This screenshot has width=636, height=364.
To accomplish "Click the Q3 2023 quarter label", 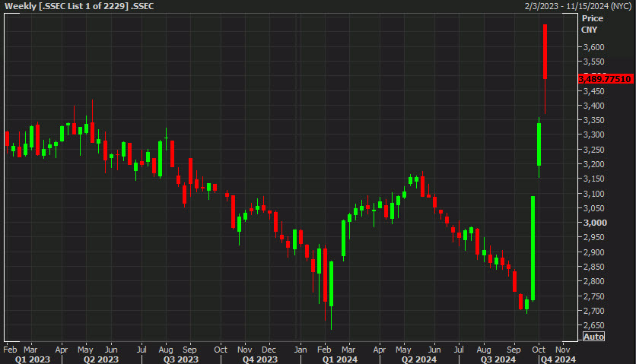I will (x=181, y=359).
